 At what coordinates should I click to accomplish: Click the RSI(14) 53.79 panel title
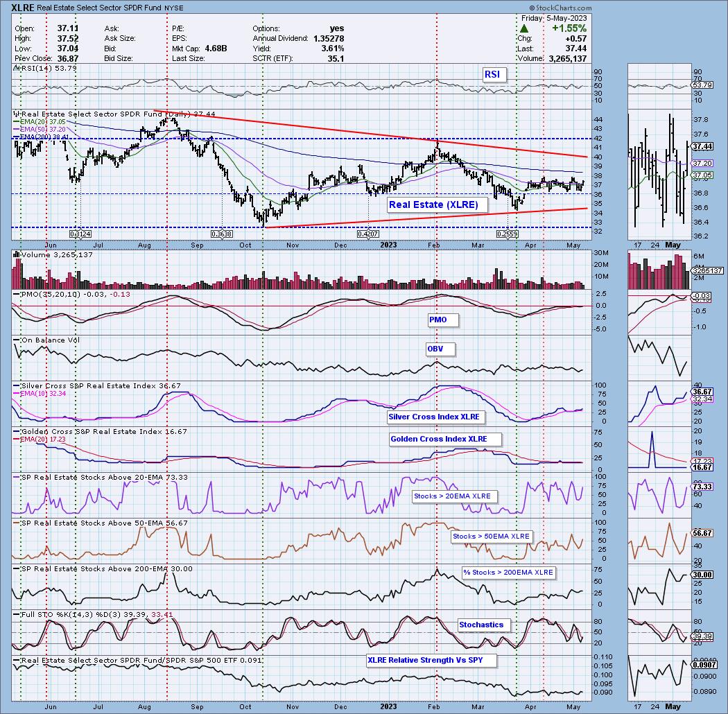pos(45,68)
